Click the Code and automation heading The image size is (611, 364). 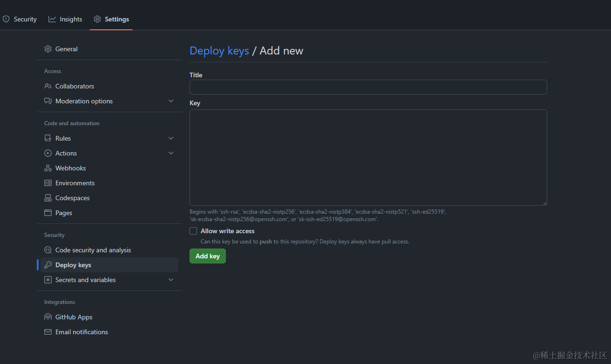pyautogui.click(x=72, y=123)
